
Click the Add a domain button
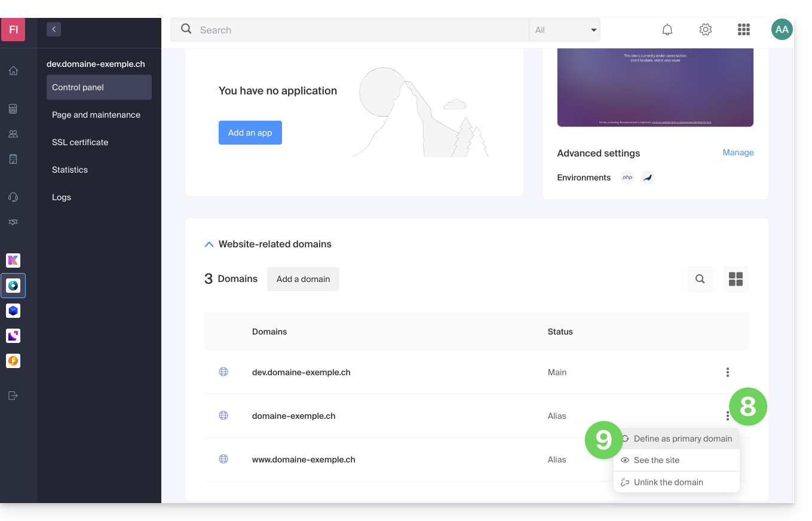tap(303, 279)
